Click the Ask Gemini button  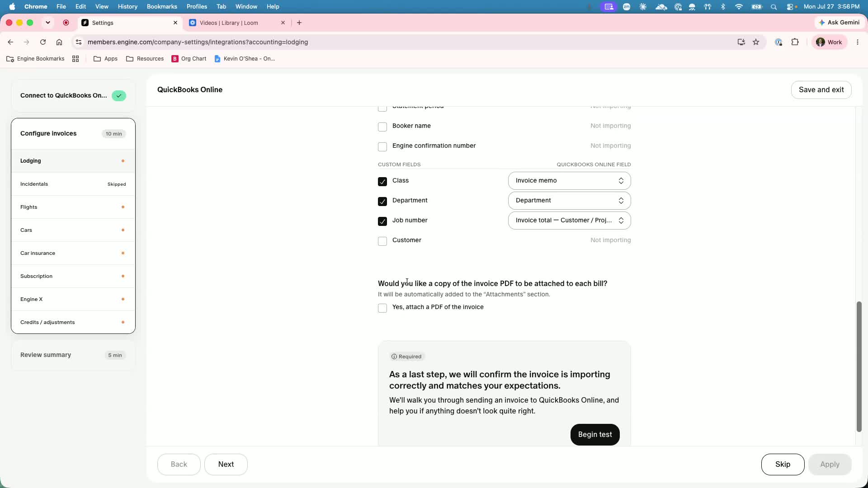point(839,23)
